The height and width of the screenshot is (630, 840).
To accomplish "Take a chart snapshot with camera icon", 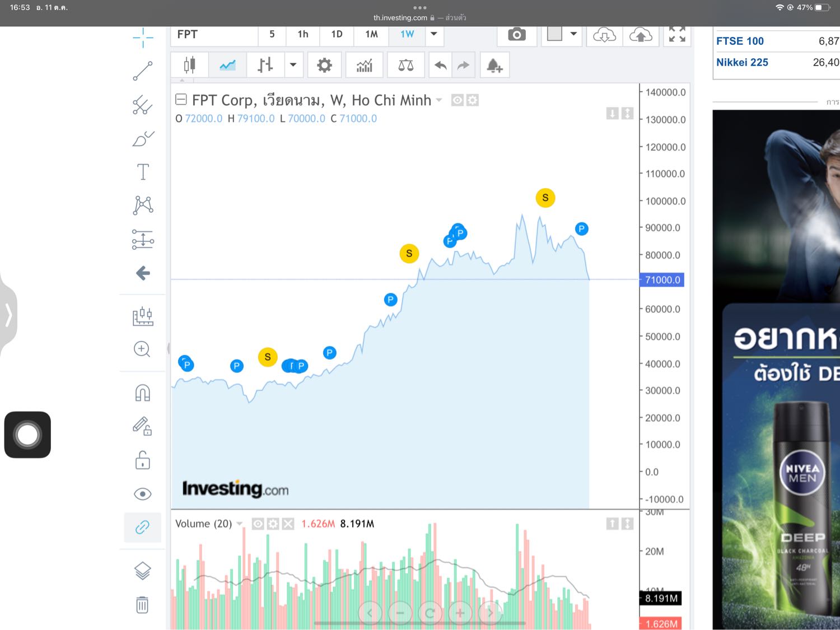I will tap(516, 35).
